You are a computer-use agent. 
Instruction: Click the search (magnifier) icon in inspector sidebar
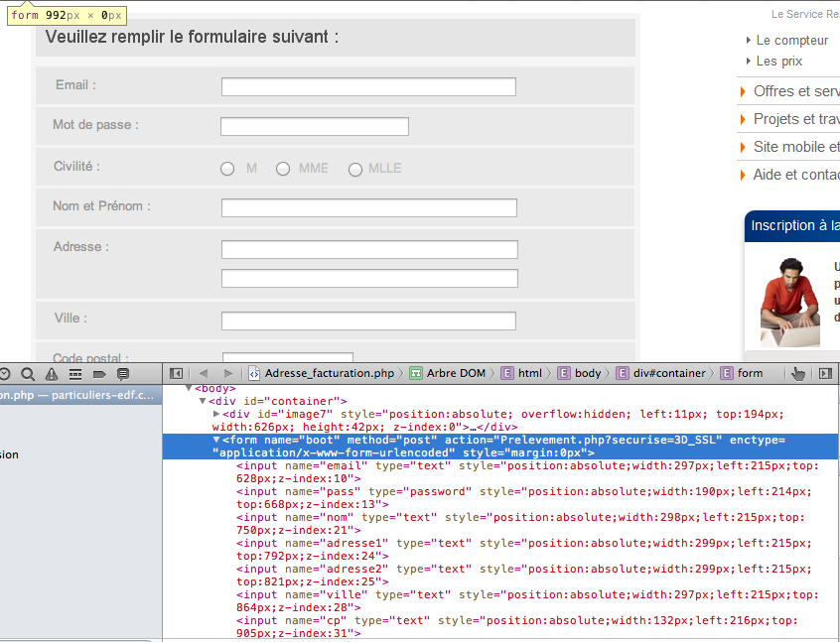click(x=28, y=374)
